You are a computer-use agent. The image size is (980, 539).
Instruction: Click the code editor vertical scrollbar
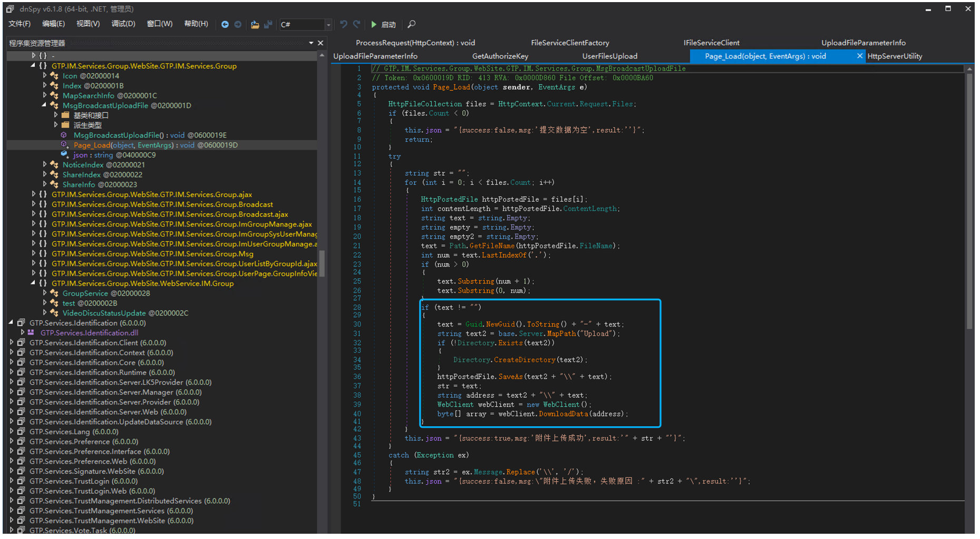pyautogui.click(x=969, y=200)
